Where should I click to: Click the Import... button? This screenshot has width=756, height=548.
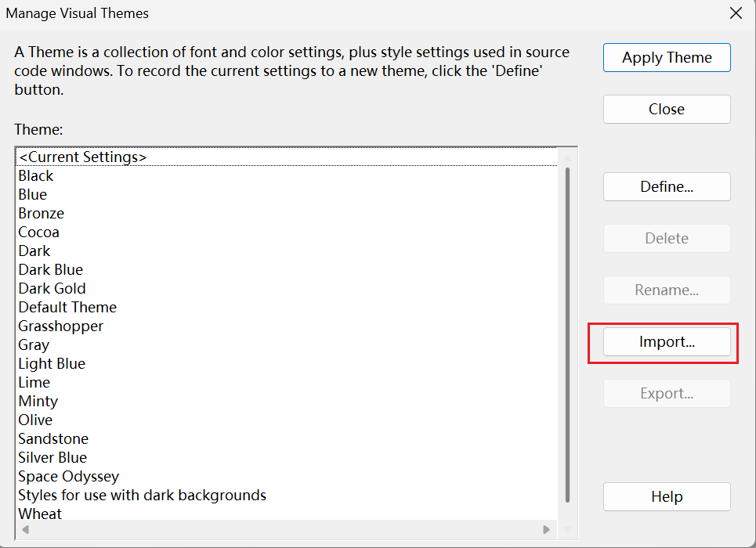[667, 341]
